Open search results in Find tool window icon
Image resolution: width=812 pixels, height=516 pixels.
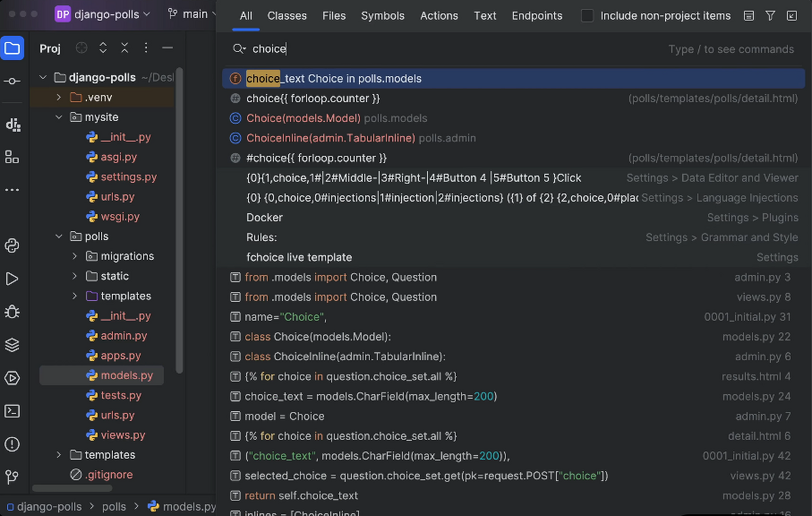(x=792, y=16)
